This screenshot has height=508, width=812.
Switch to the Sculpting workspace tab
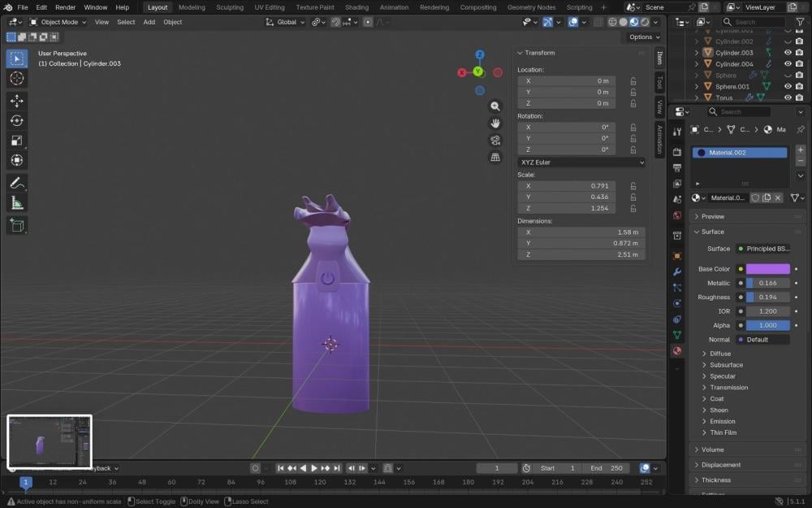point(230,7)
